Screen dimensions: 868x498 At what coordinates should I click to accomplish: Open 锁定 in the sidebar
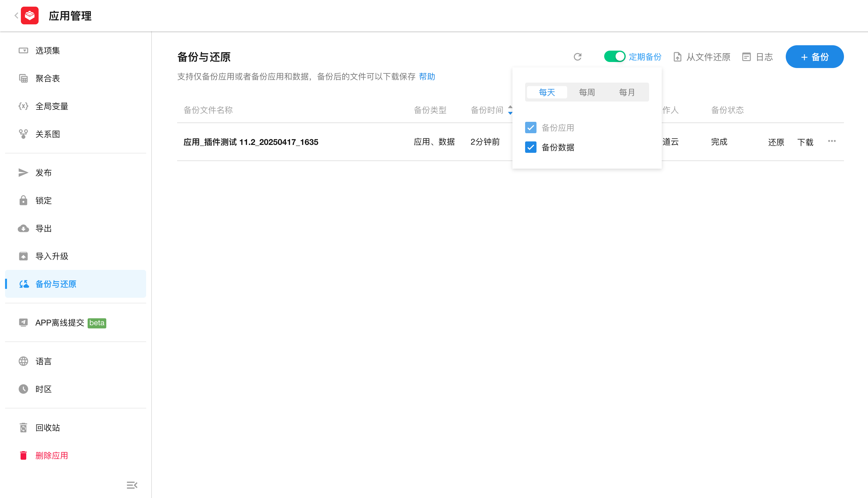point(75,200)
